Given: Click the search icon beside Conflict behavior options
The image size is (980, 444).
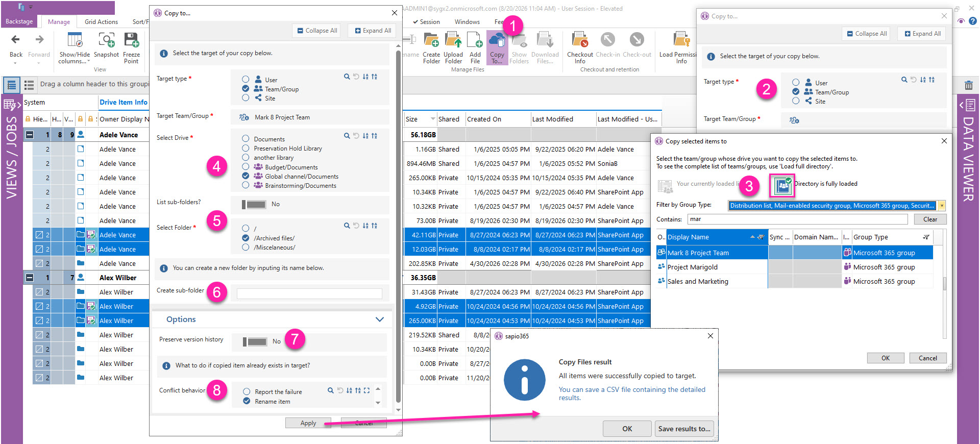Looking at the screenshot, I should pos(331,390).
